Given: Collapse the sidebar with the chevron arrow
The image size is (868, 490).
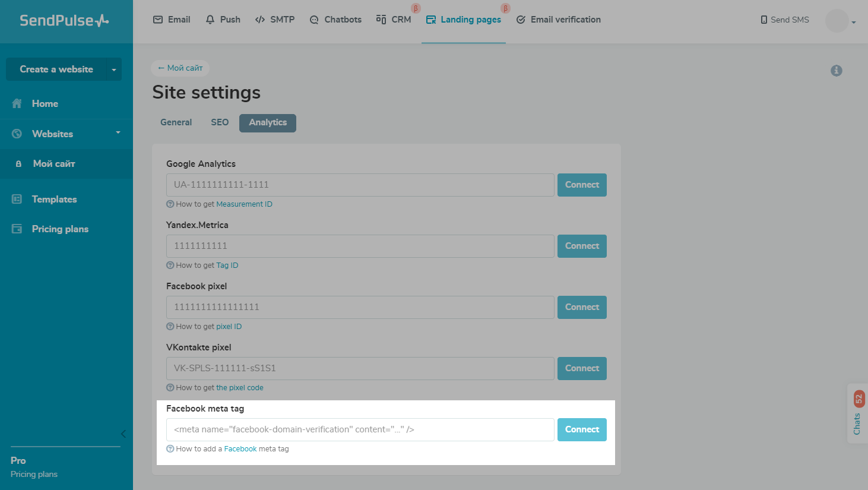Looking at the screenshot, I should [123, 434].
